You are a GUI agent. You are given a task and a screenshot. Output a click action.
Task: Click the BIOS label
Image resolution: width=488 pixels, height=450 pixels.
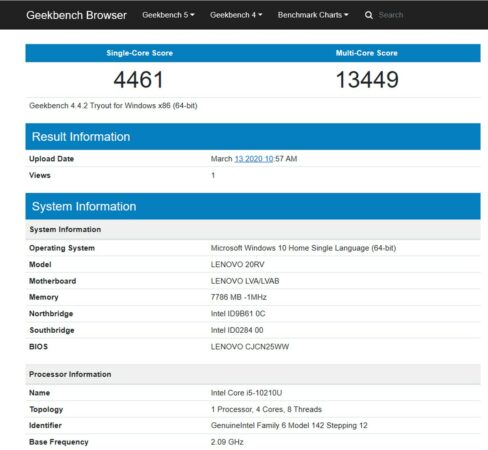click(x=38, y=347)
